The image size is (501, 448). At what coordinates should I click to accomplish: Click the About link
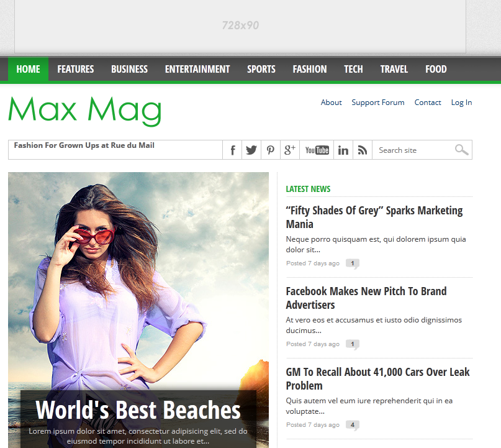coord(331,103)
